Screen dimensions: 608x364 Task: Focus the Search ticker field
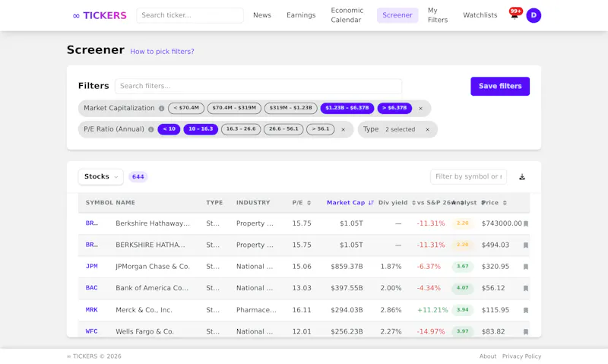[x=190, y=15]
